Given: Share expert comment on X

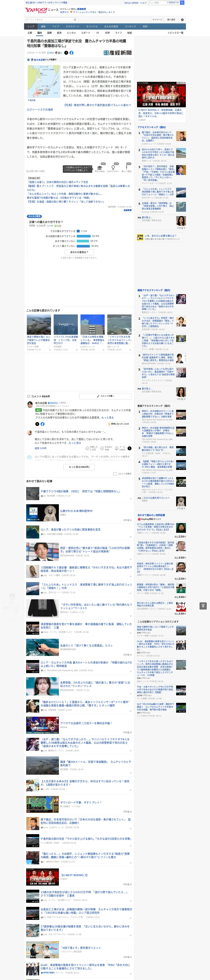Looking at the screenshot, I should [37, 424].
